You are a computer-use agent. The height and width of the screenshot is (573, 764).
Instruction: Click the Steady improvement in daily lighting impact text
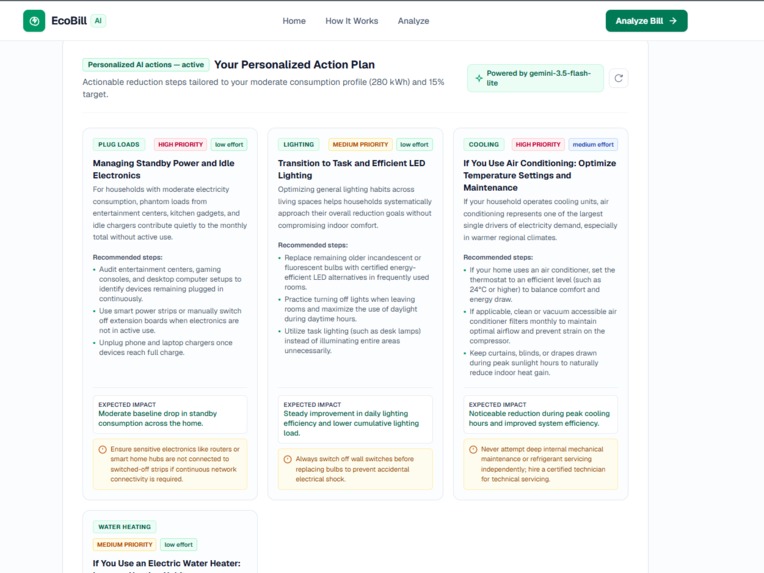351,423
